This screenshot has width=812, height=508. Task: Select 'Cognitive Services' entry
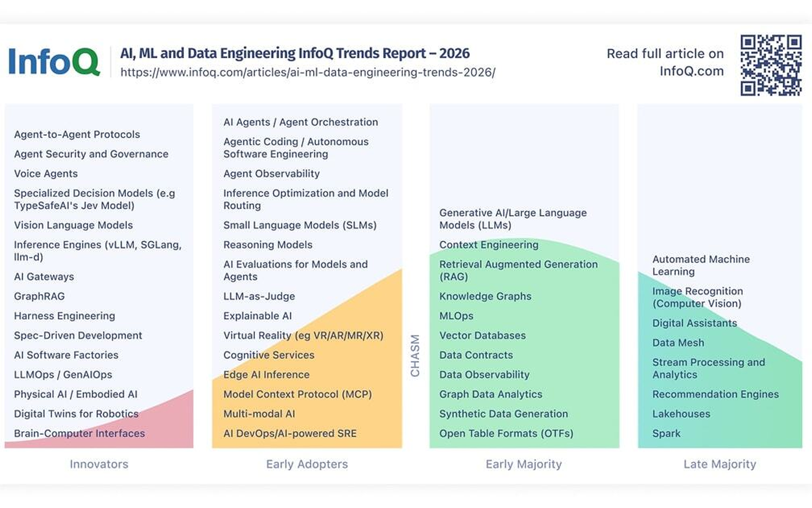[269, 355]
